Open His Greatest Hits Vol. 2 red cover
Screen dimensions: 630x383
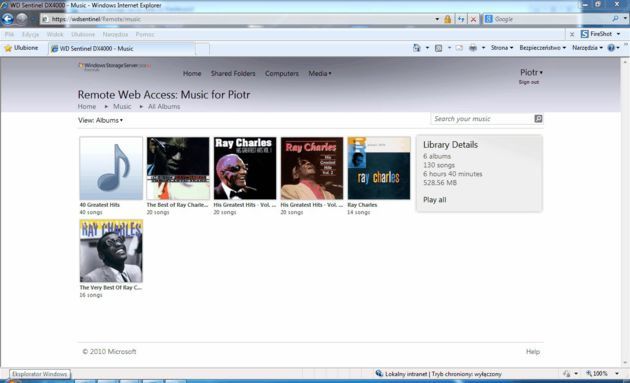[x=312, y=168]
